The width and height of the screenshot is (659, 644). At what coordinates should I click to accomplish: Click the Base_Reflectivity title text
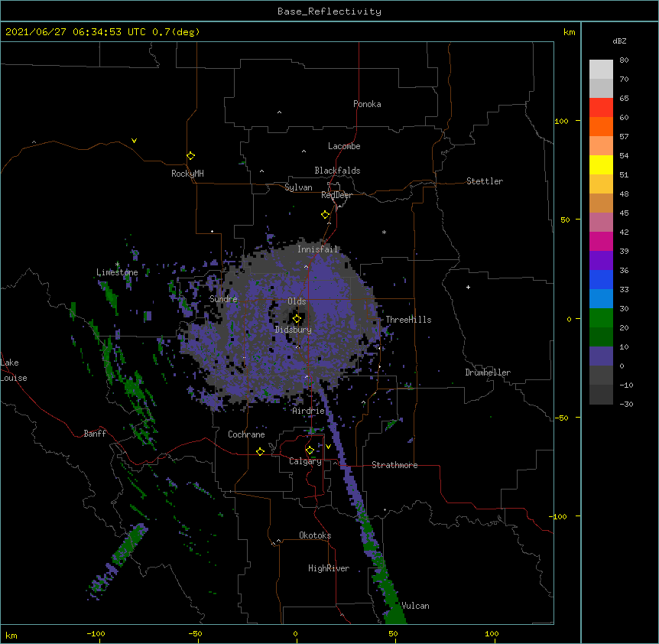(x=329, y=11)
